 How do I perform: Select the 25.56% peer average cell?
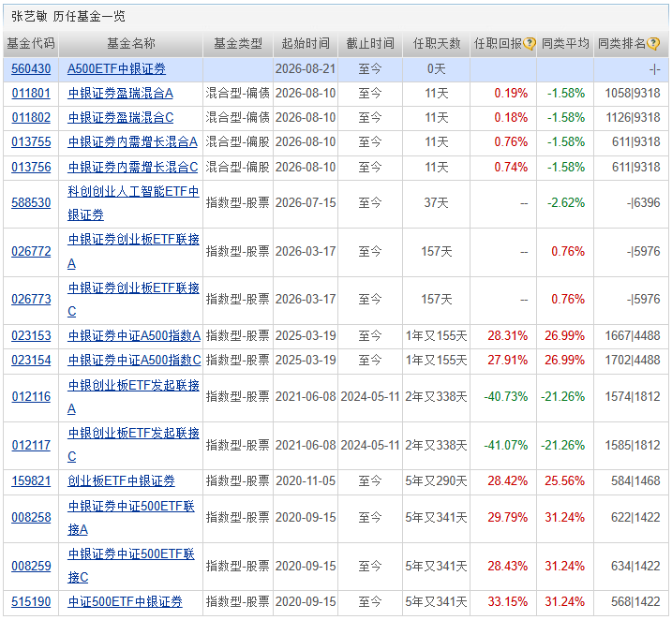point(565,480)
